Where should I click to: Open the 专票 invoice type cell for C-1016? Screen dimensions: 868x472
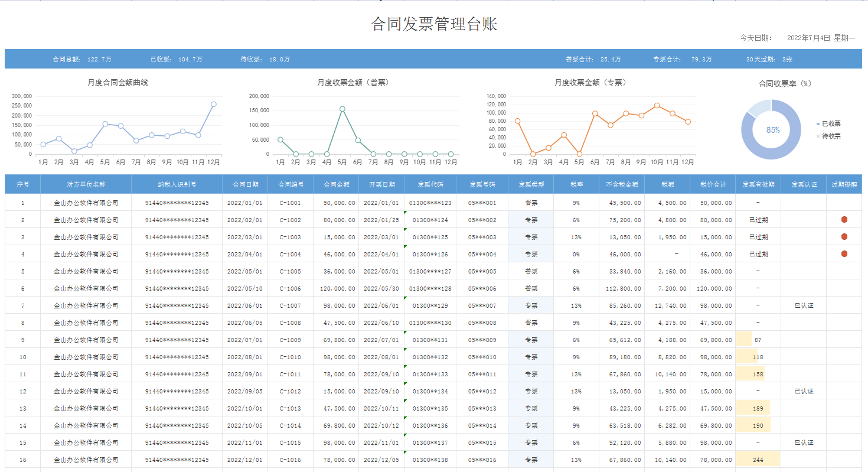click(x=531, y=460)
